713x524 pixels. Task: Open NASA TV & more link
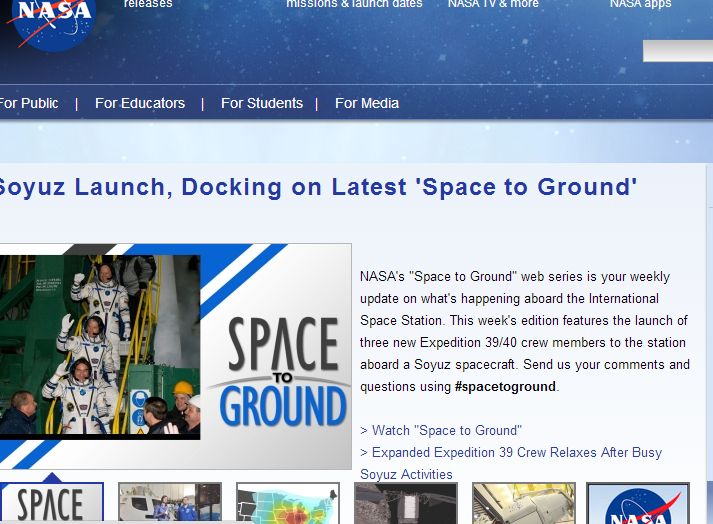tap(493, 4)
